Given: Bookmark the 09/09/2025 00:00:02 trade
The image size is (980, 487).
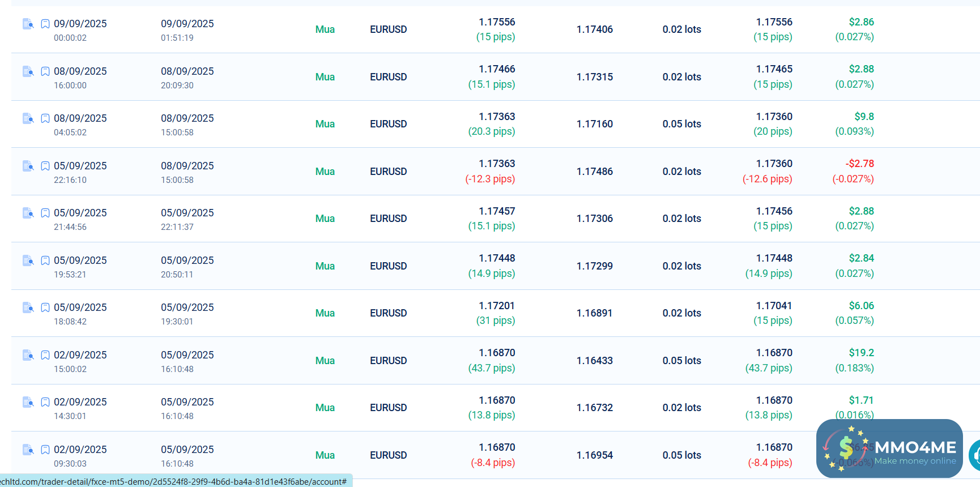Looking at the screenshot, I should click(45, 24).
